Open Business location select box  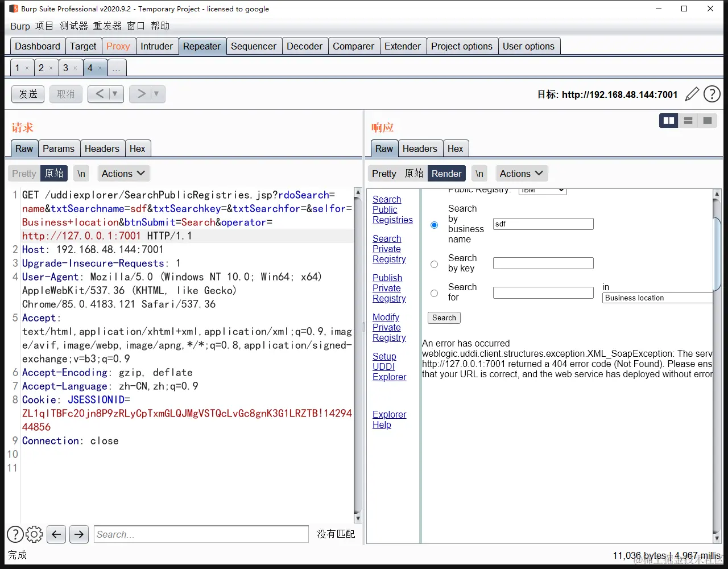point(657,298)
